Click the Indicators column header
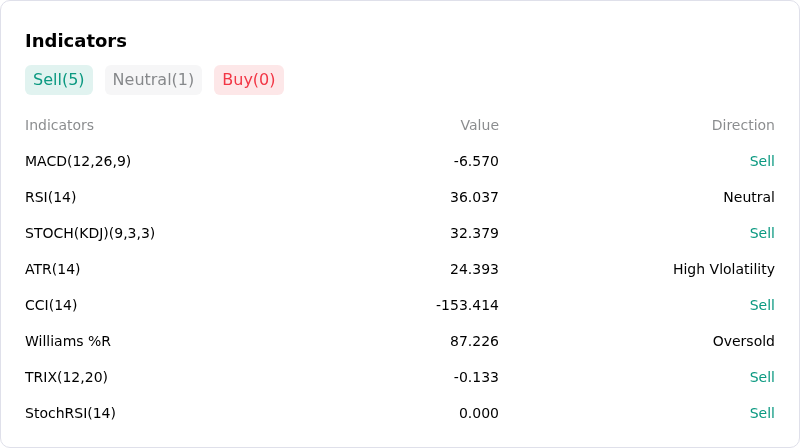This screenshot has height=448, width=800. point(59,125)
